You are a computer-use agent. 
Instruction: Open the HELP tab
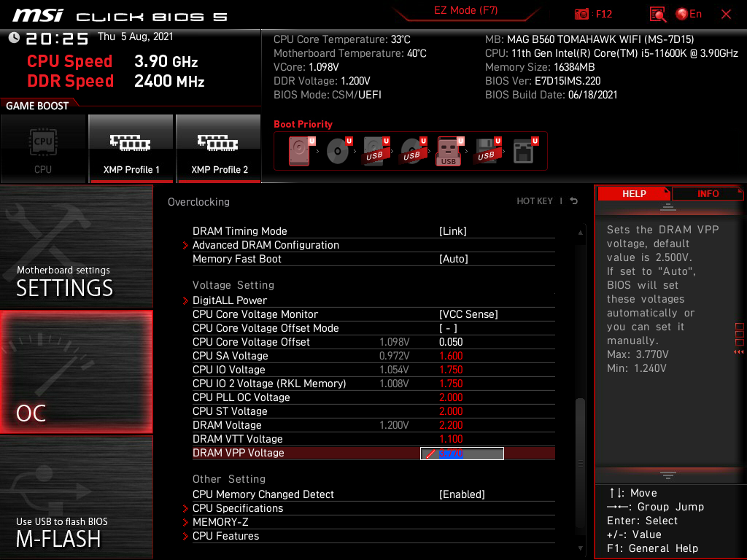click(634, 194)
